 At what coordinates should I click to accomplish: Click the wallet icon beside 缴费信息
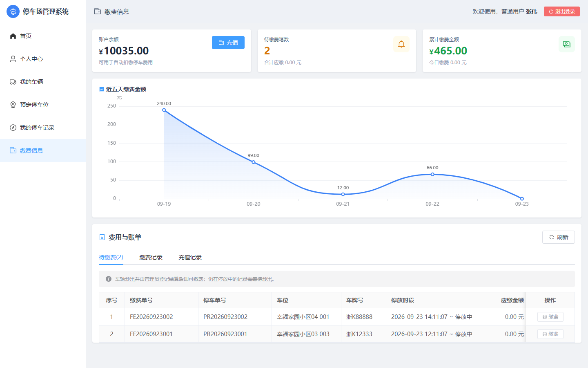(13, 150)
